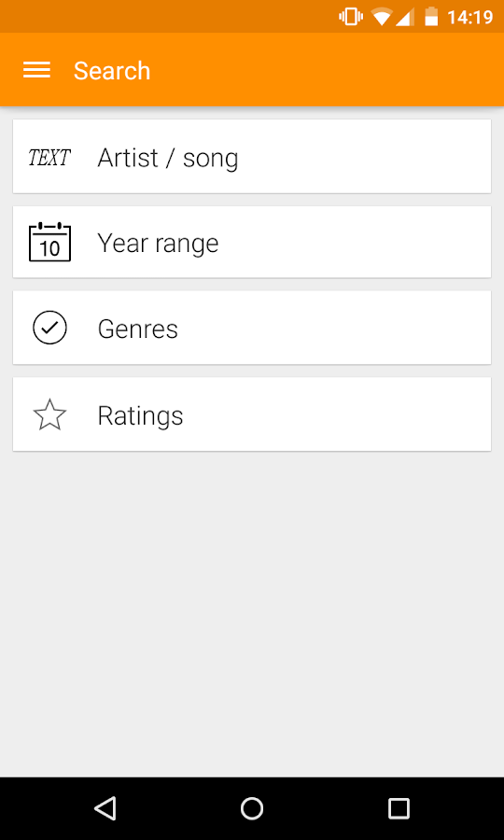The width and height of the screenshot is (504, 840).
Task: Tap the Android back triangle
Action: [x=105, y=808]
